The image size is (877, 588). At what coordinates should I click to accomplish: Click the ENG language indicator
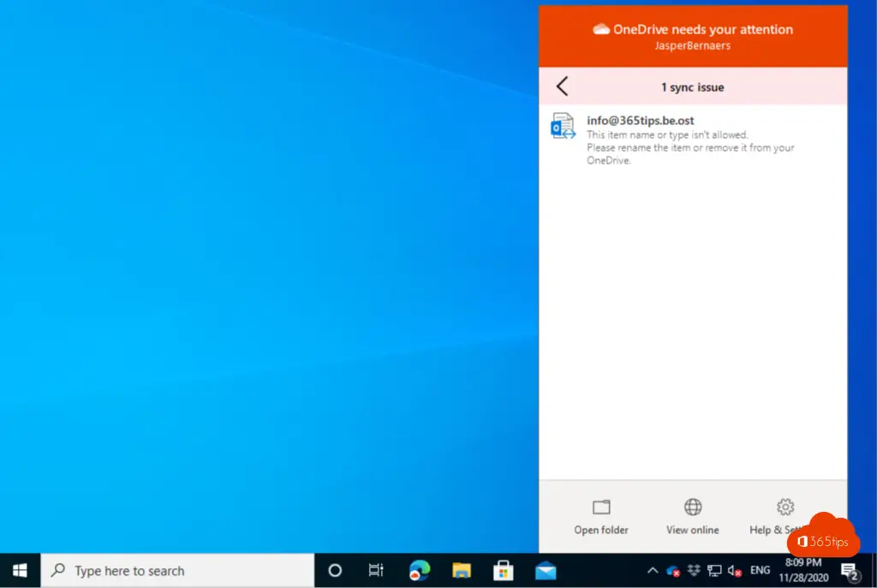(x=760, y=570)
